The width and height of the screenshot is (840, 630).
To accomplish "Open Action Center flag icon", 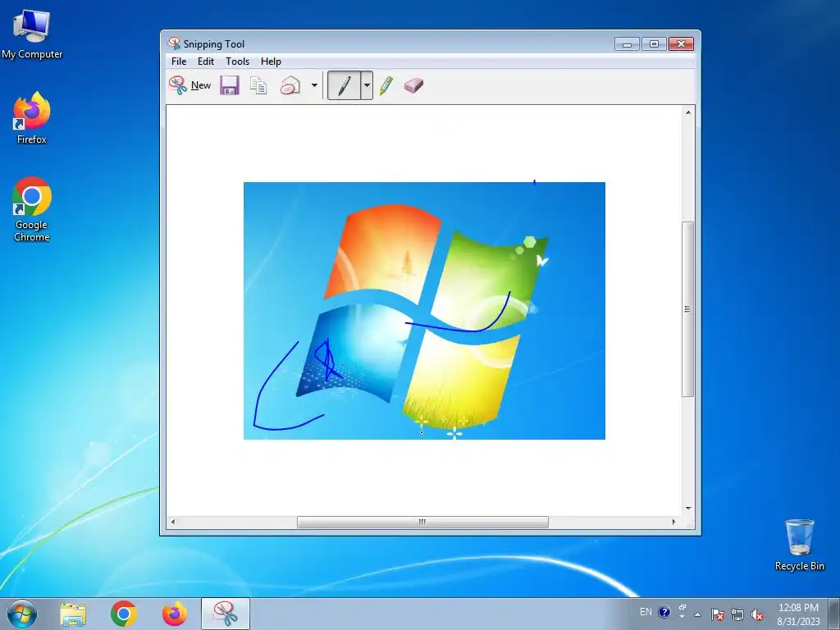I will [x=718, y=614].
